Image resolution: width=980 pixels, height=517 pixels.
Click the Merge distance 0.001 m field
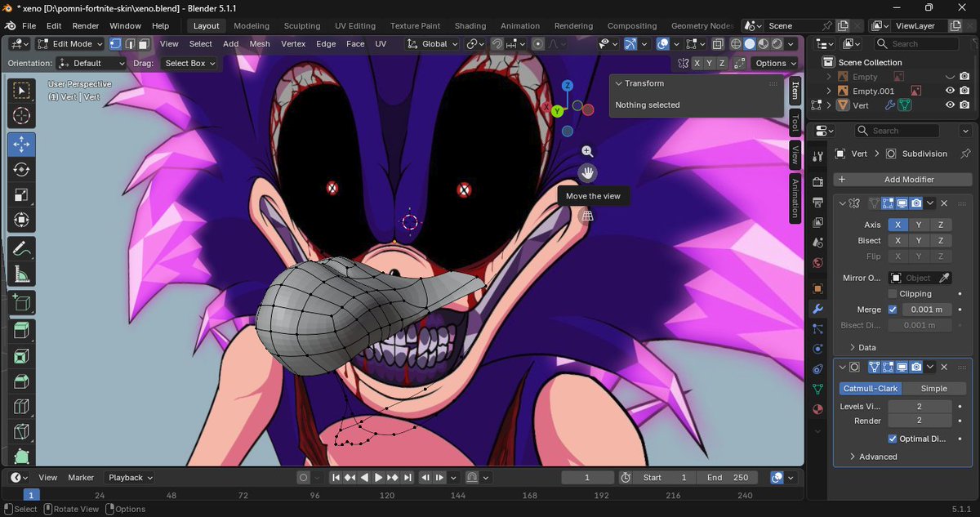(927, 310)
